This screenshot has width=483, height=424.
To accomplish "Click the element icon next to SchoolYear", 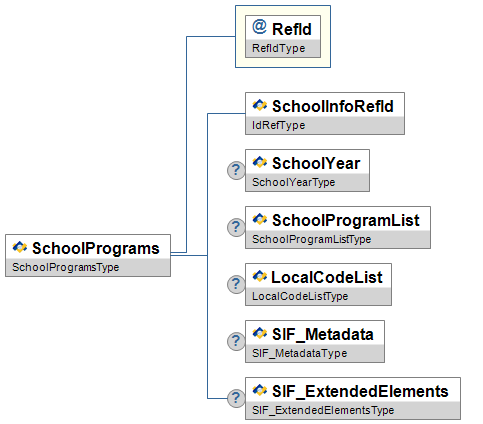I will 260,162.
